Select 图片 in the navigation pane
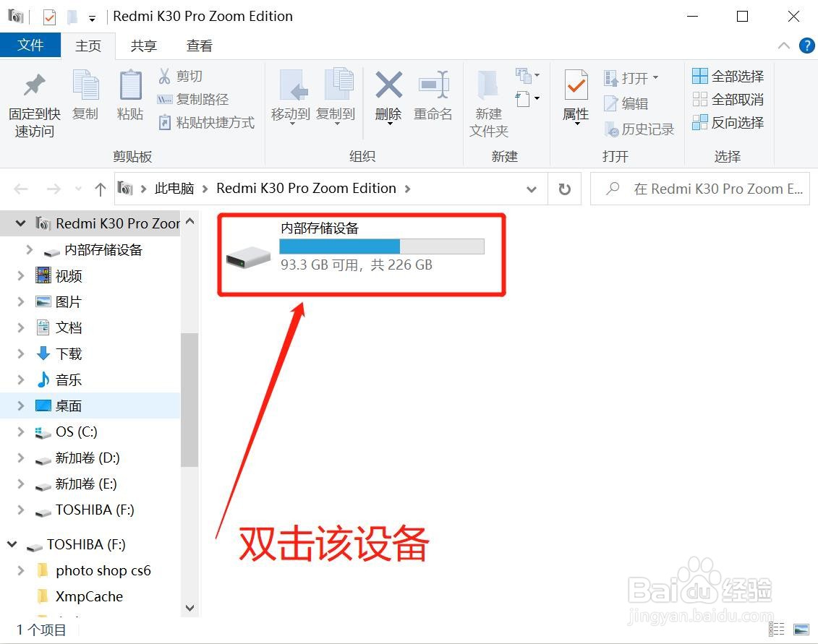This screenshot has width=818, height=644. [x=69, y=301]
